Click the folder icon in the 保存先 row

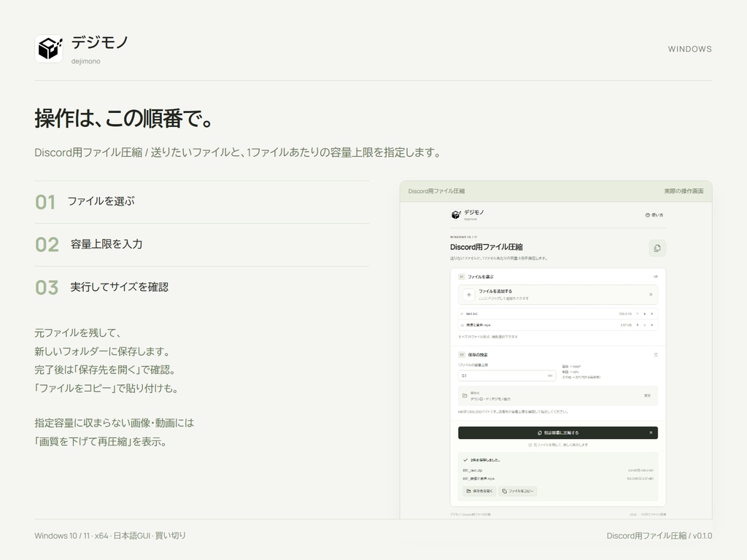coord(465,396)
